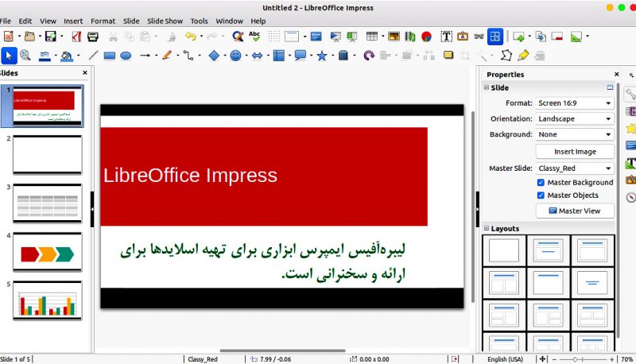636x364 pixels.
Task: Open the Insert menu
Action: click(x=73, y=21)
